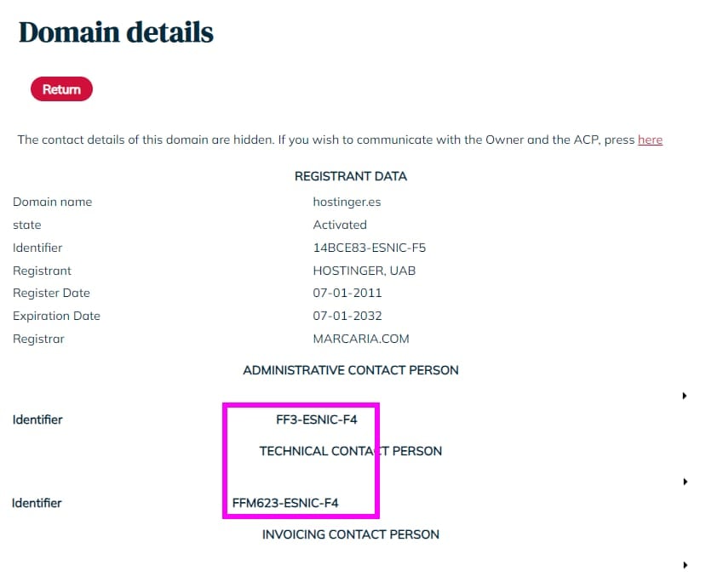This screenshot has height=588, width=706.
Task: Click the HOSTINGER, UAB registrant value
Action: coord(364,271)
